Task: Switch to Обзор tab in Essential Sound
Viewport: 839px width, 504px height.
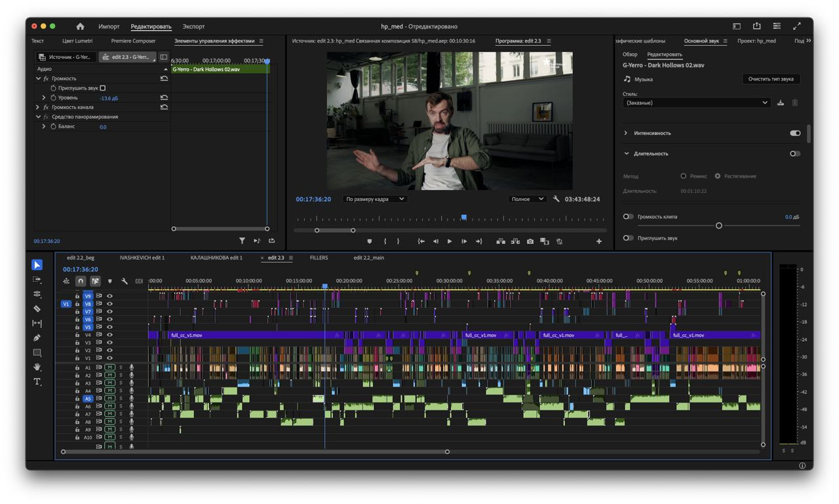Action: click(x=630, y=54)
